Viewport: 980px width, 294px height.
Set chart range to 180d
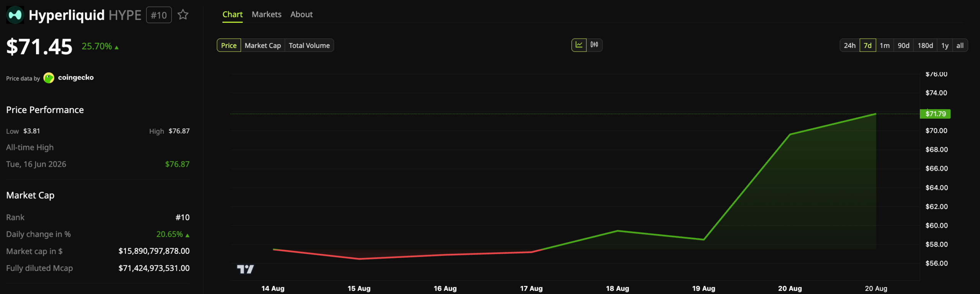point(925,45)
